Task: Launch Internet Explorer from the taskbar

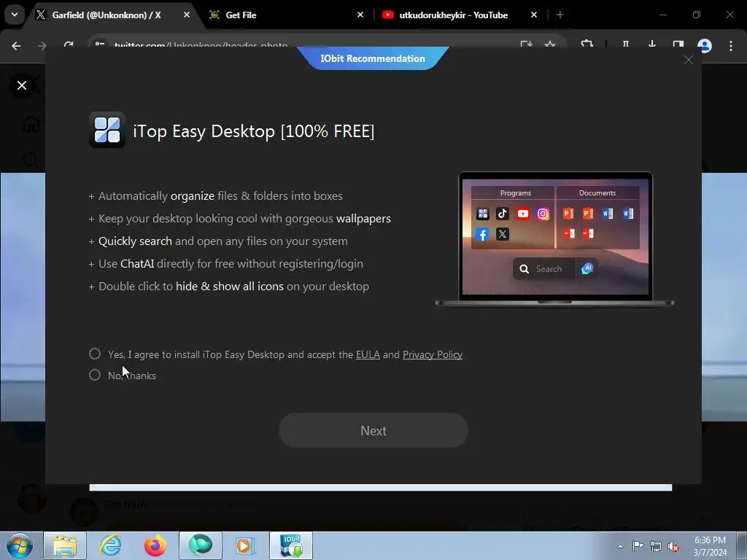Action: click(x=110, y=545)
